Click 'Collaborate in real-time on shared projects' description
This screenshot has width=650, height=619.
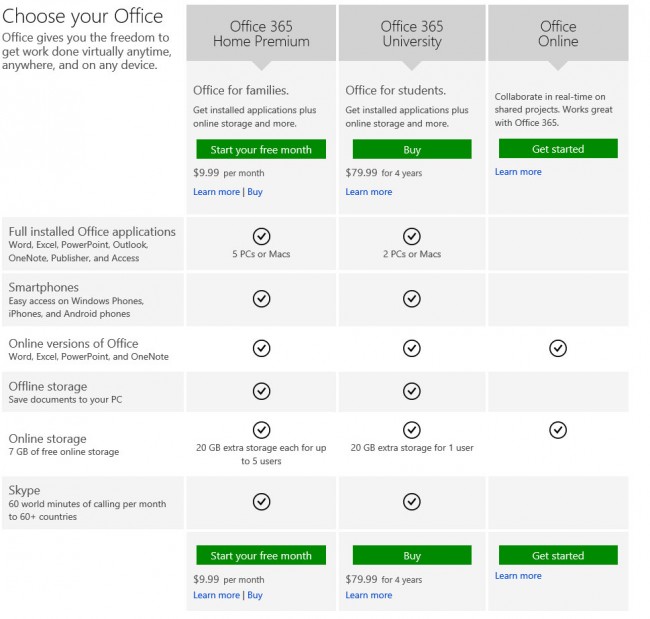pyautogui.click(x=553, y=109)
